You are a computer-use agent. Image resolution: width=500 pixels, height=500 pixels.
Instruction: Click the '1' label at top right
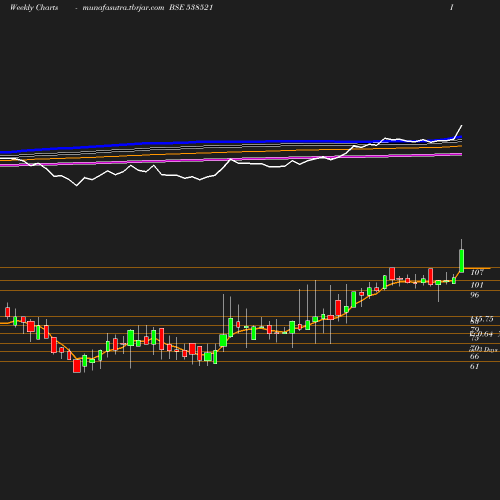(x=452, y=7)
